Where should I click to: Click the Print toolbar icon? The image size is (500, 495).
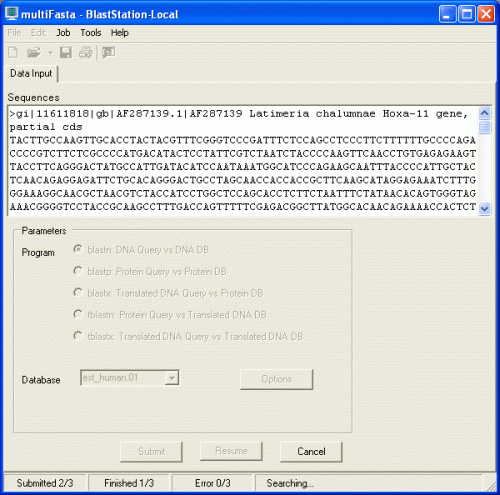pos(86,52)
